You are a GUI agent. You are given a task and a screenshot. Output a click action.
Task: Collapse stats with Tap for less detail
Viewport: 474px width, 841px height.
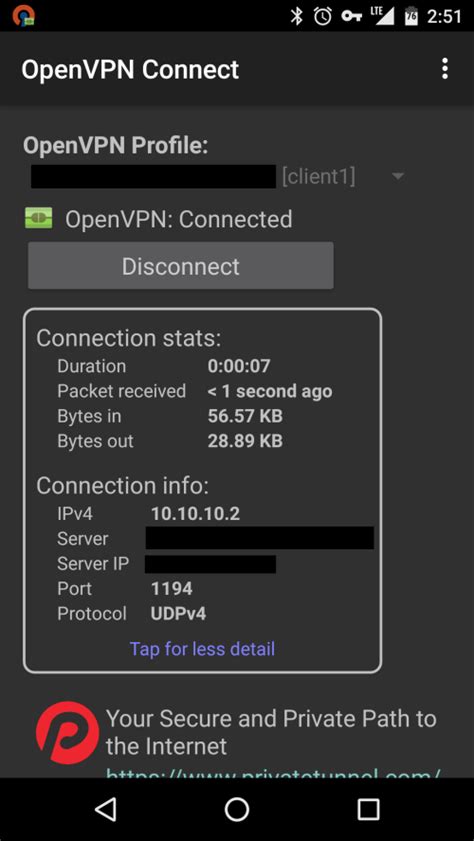pyautogui.click(x=202, y=648)
